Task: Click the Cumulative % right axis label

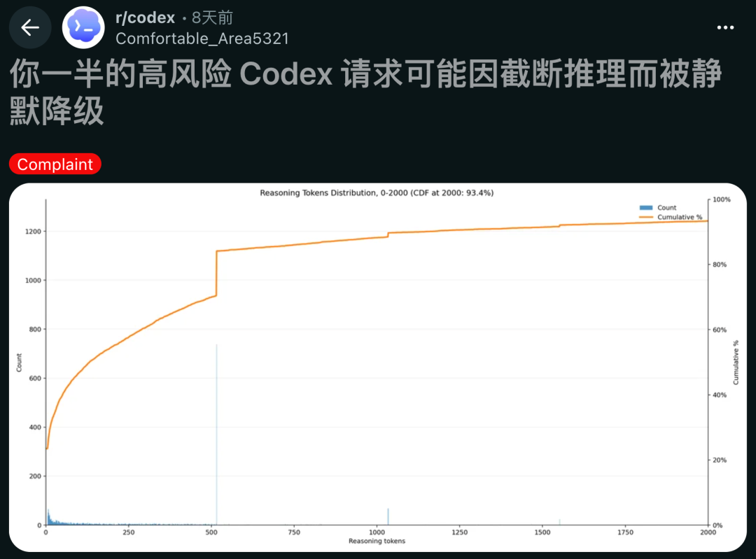Action: (736, 362)
